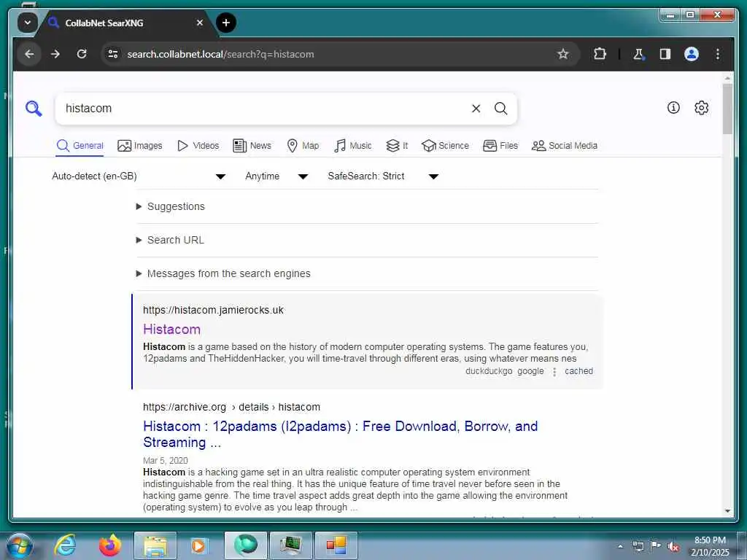
Task: Click the archive.org details histacom URL
Action: [231, 407]
